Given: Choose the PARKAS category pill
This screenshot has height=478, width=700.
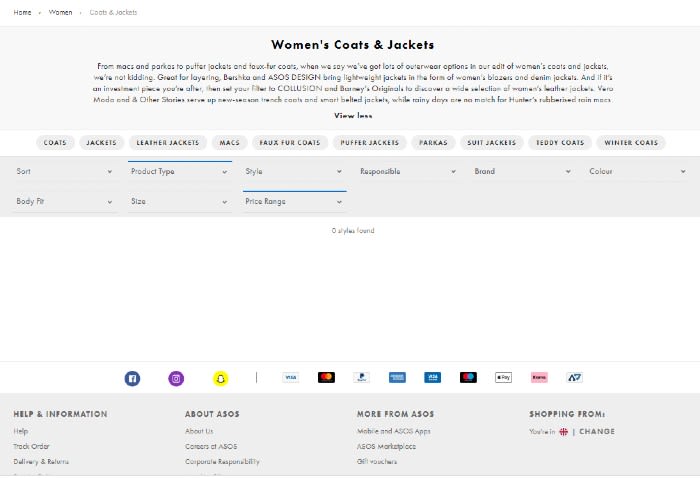Looking at the screenshot, I should click(x=433, y=143).
